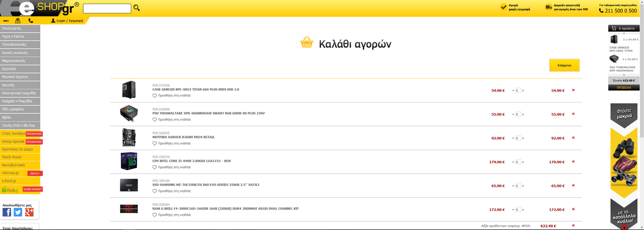The width and height of the screenshot is (644, 230).
Task: Increase quantity of ASROCK B360M motherboard
Action: pos(523,138)
